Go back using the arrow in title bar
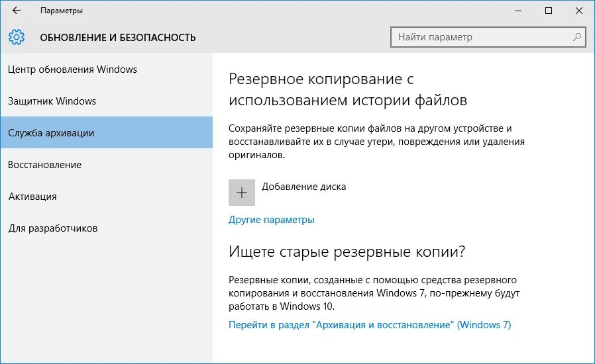The height and width of the screenshot is (364, 595). click(x=17, y=11)
